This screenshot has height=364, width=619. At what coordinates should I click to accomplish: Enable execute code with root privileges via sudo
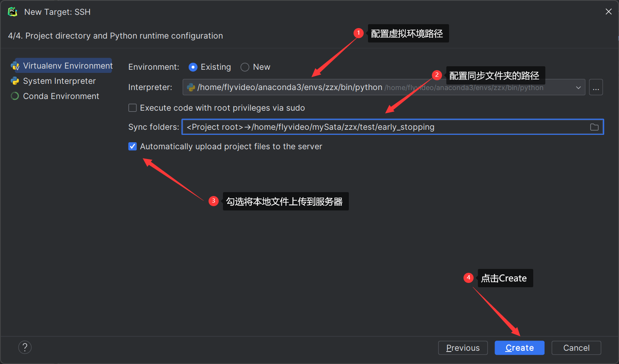point(133,108)
